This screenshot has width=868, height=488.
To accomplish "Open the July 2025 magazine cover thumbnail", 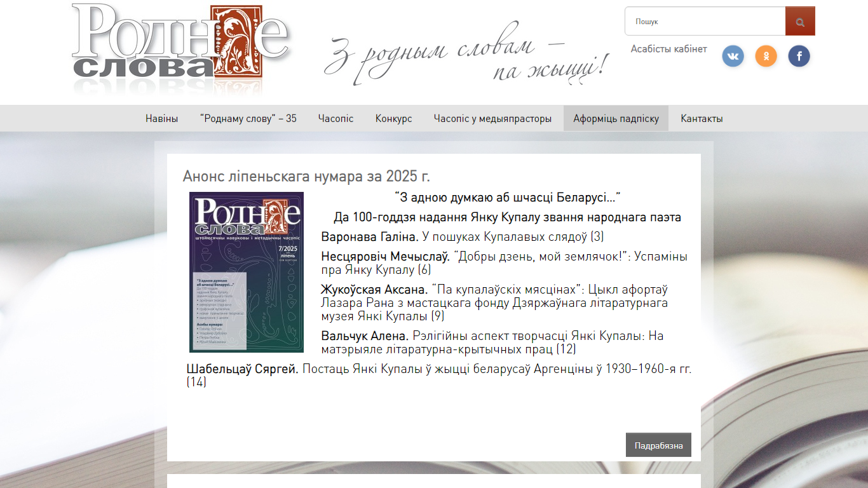I will (x=247, y=272).
